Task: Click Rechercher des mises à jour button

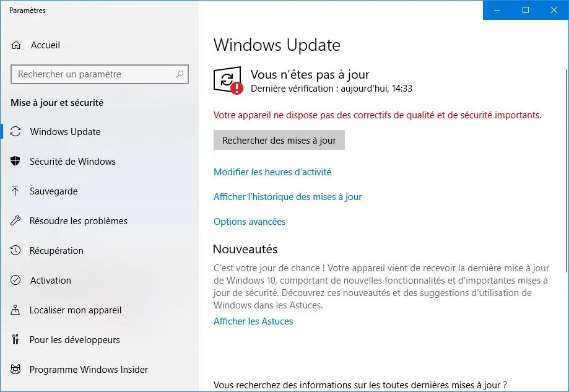Action: point(279,140)
